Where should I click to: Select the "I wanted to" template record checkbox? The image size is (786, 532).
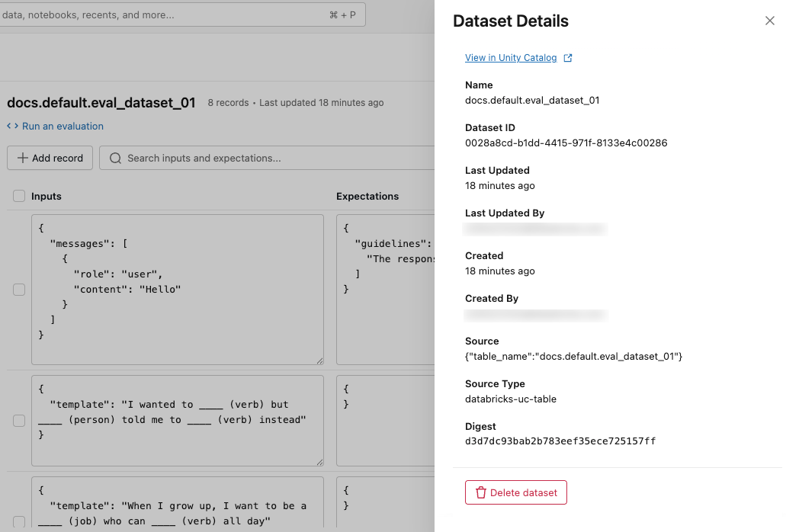click(x=19, y=420)
